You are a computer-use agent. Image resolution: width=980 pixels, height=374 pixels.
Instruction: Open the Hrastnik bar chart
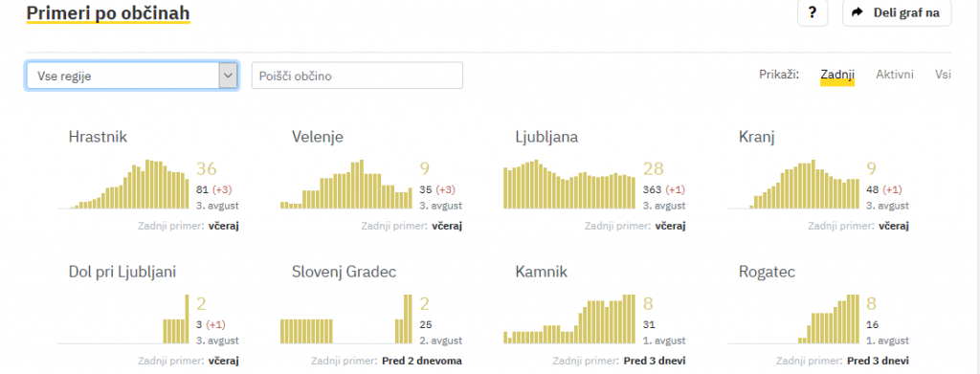123,185
